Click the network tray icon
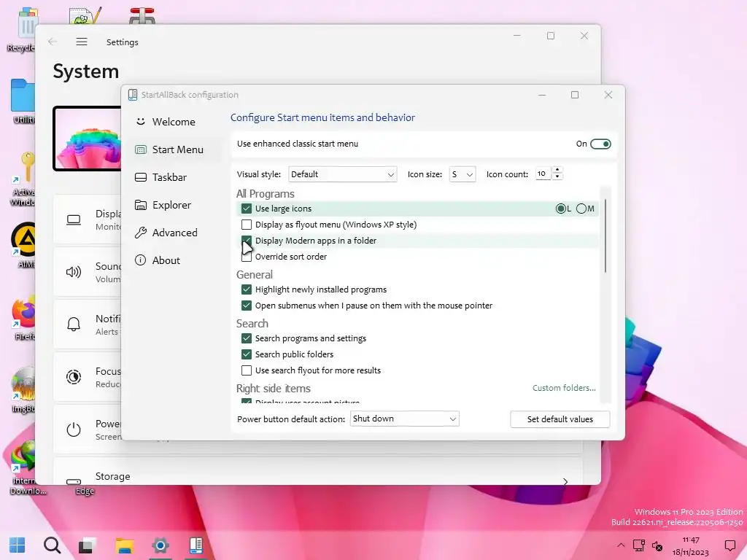747x560 pixels. 639,545
